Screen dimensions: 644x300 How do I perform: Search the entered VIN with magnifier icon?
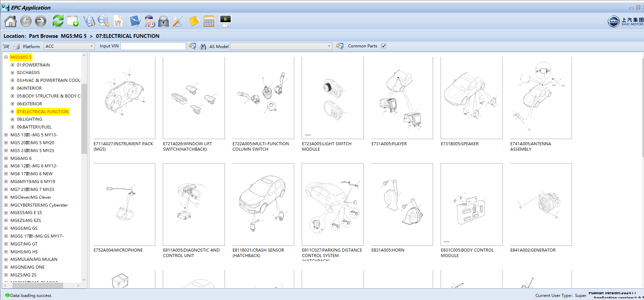click(192, 46)
